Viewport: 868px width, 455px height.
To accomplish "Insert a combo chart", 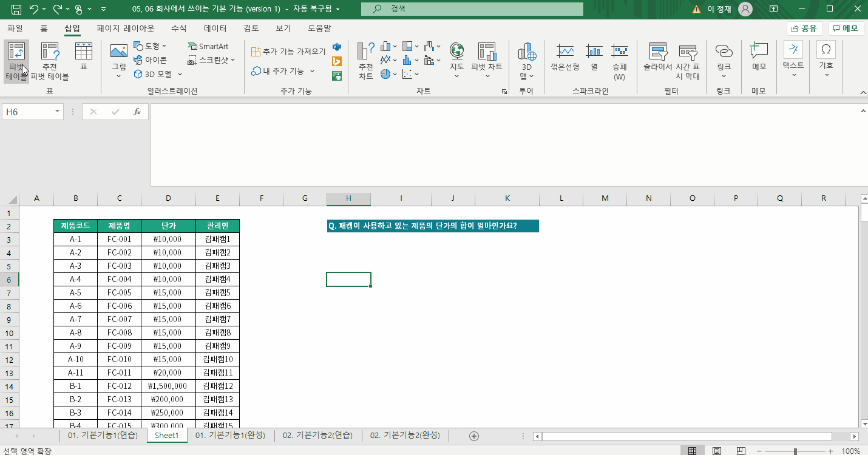I will [x=432, y=60].
